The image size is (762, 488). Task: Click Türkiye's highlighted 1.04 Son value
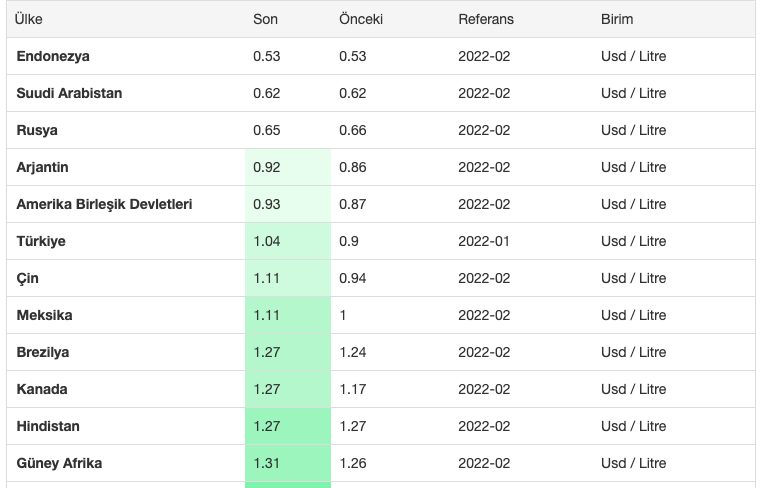[x=267, y=241]
